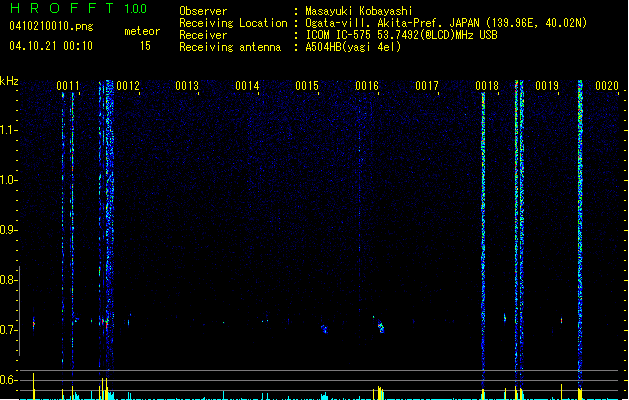Click the 1.1 kHz axis tick label
This screenshot has height=400, width=629.
tap(8, 130)
